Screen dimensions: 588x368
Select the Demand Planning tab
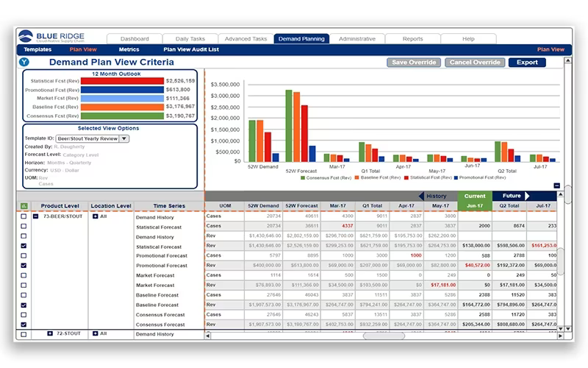pyautogui.click(x=301, y=39)
